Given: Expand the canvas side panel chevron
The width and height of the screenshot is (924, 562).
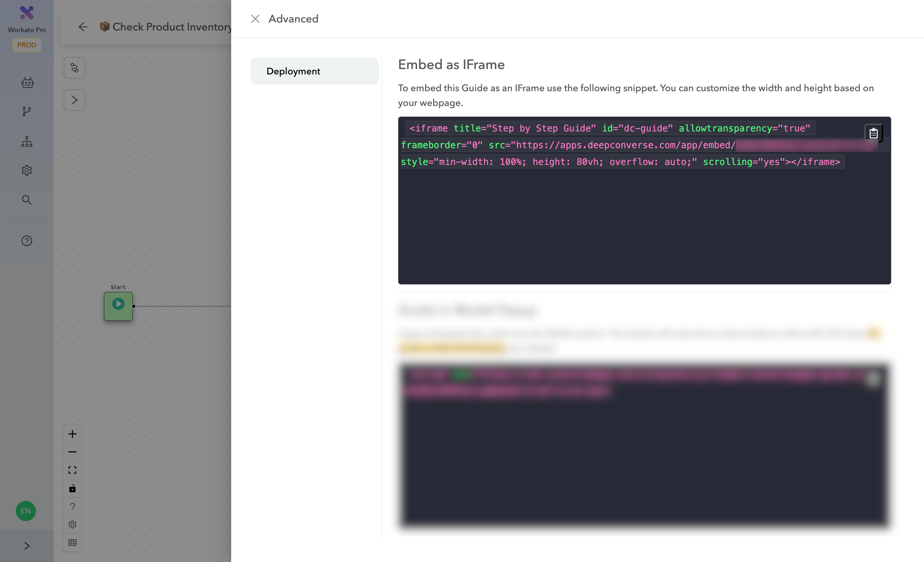Looking at the screenshot, I should 74,100.
